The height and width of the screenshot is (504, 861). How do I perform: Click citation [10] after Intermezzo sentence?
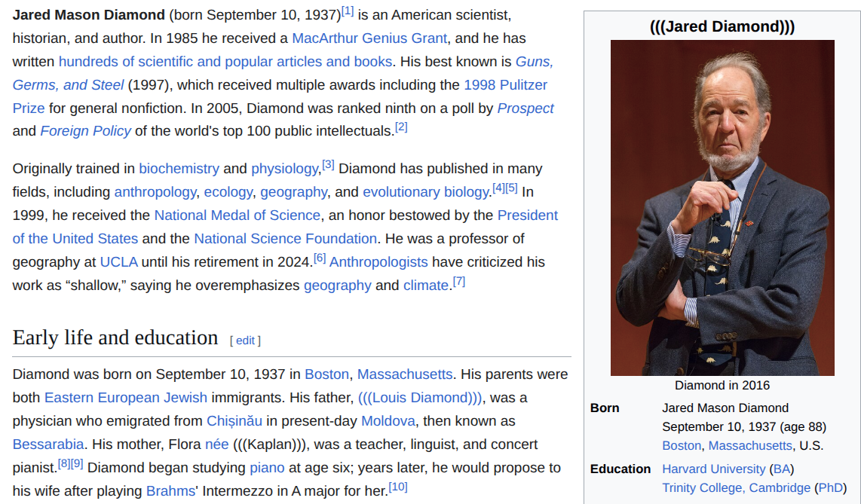[398, 487]
